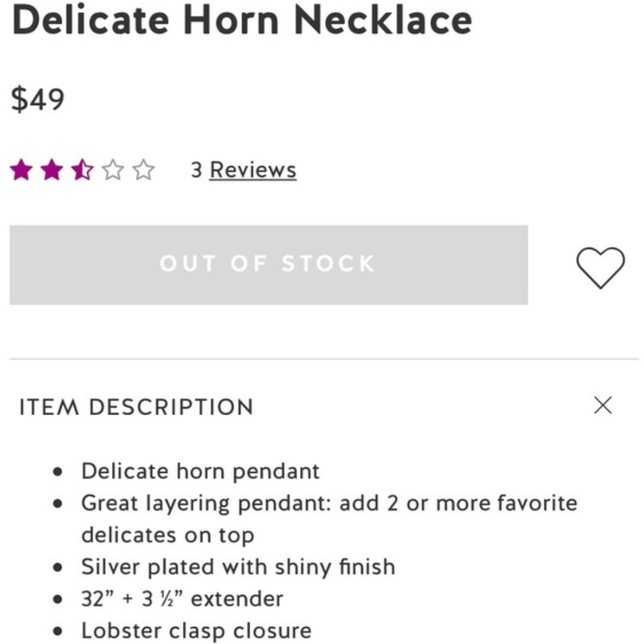Click the Out of Stock button

[269, 263]
